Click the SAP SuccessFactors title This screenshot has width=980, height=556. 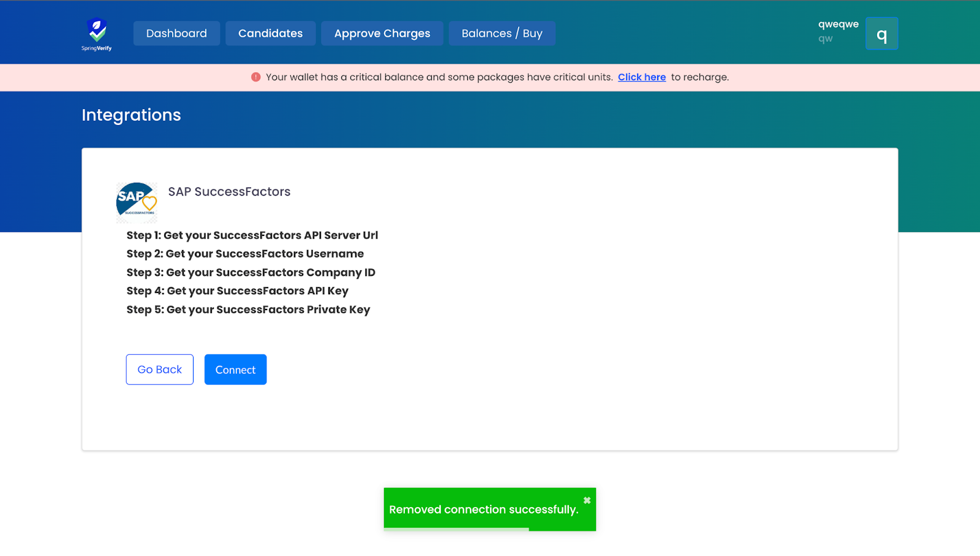pyautogui.click(x=229, y=192)
